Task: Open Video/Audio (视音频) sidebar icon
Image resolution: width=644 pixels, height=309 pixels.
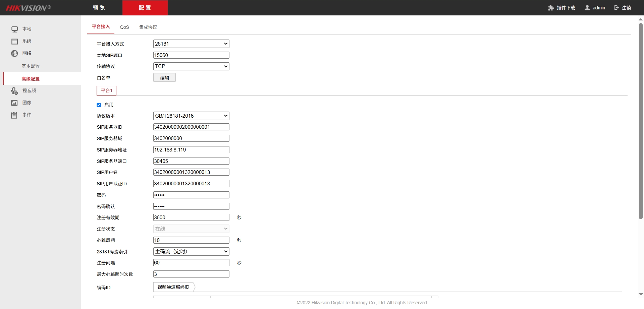Action: pyautogui.click(x=14, y=91)
